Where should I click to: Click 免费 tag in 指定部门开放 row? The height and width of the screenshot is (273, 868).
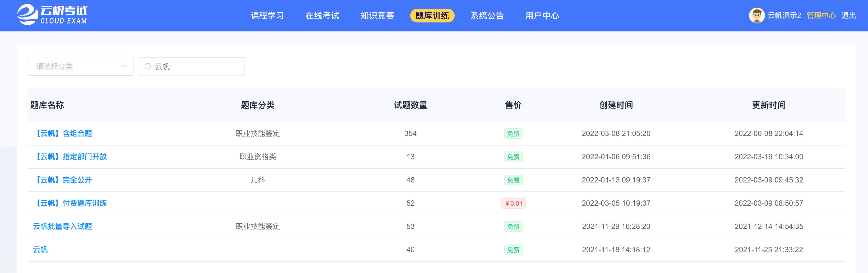513,157
